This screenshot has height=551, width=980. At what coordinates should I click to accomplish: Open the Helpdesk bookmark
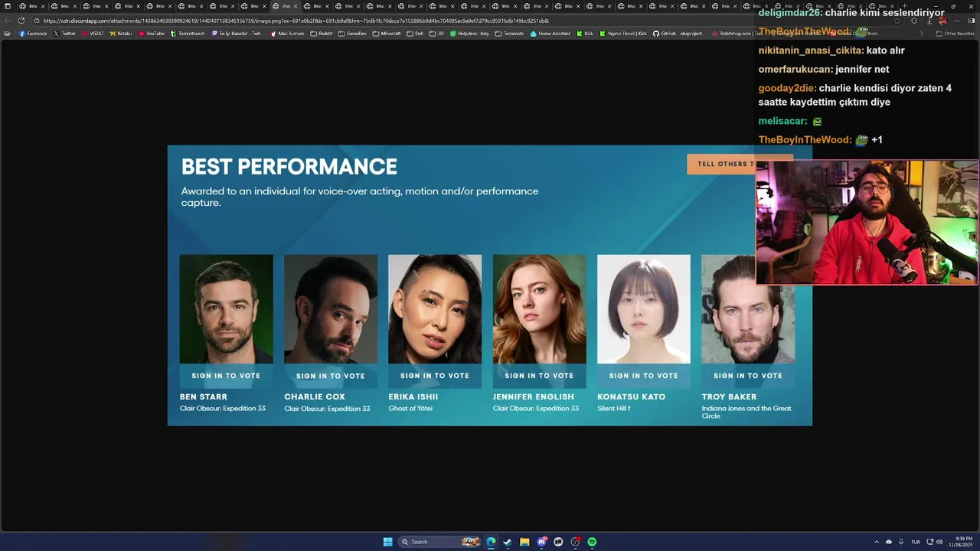(x=470, y=34)
